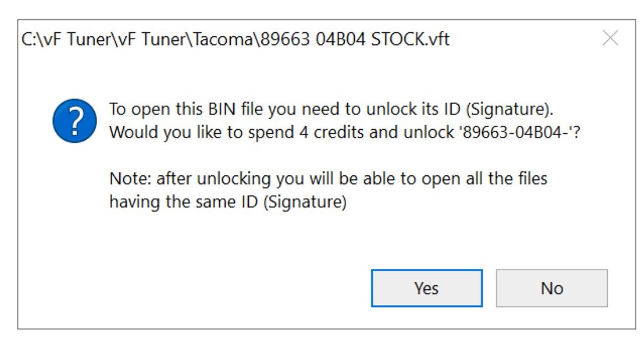Click '89663 04B04' in the title bar
644x346 pixels.
pos(313,39)
